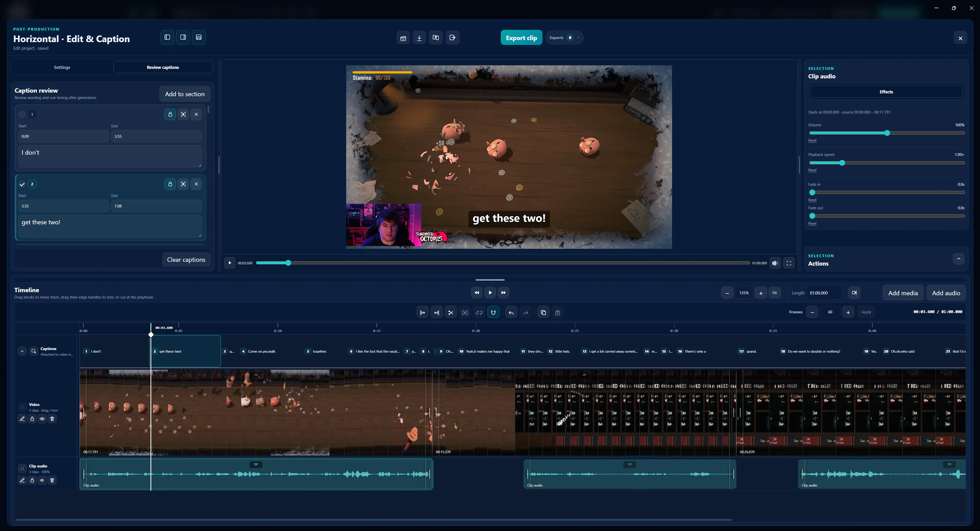Collapse the Actions selection panel
The width and height of the screenshot is (980, 531).
tap(959, 259)
